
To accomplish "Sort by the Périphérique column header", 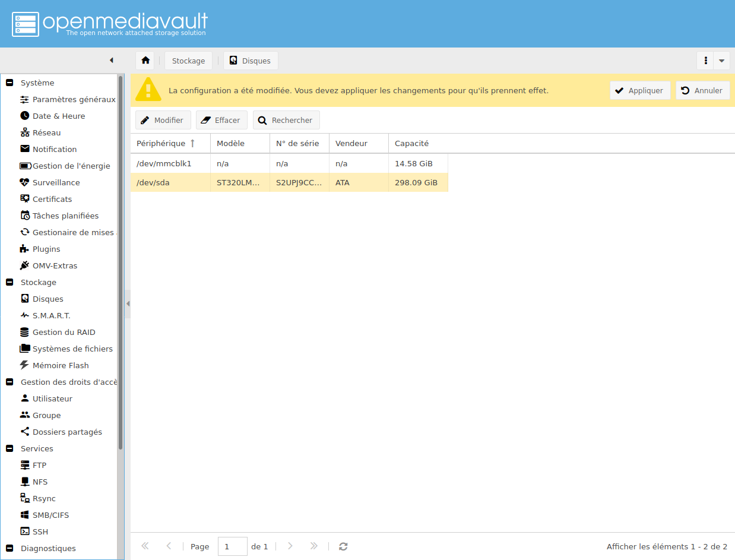I will click(x=161, y=143).
